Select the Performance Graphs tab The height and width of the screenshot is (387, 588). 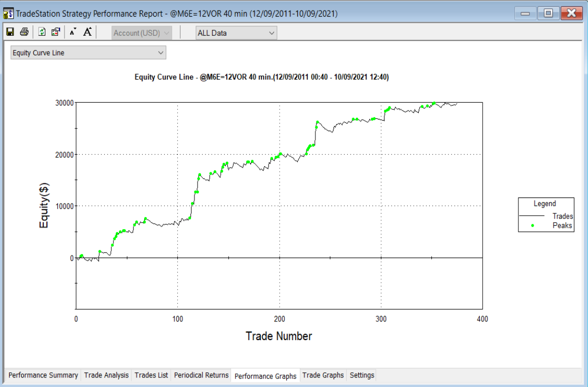[266, 376]
